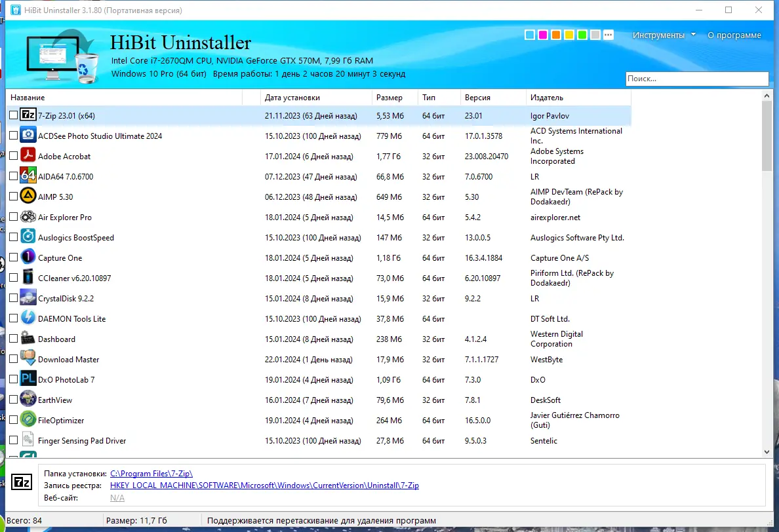
Task: Choose the magenta theme color swatch
Action: click(x=543, y=35)
